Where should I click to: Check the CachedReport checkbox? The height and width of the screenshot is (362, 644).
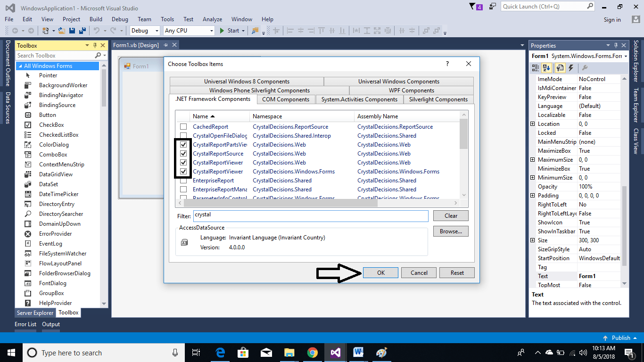click(183, 126)
